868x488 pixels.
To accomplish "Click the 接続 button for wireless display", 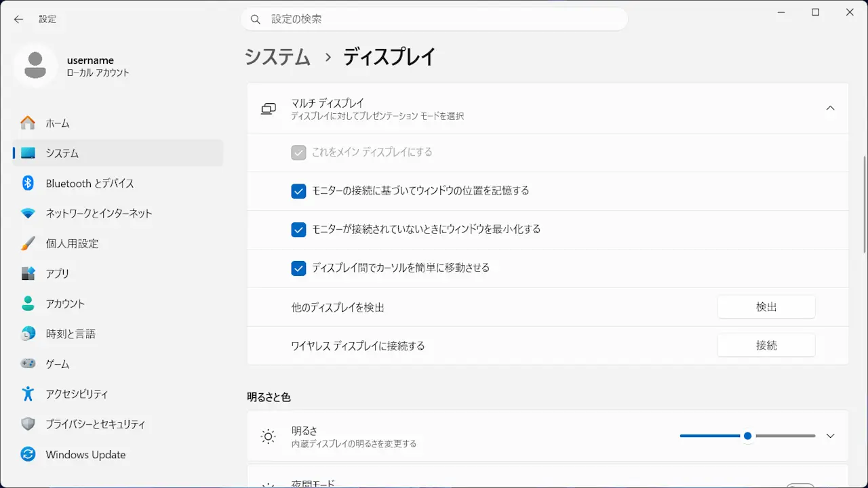I will (766, 346).
